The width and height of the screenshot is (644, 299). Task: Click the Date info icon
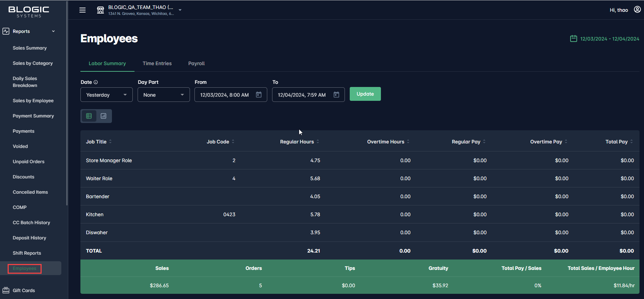pyautogui.click(x=96, y=82)
